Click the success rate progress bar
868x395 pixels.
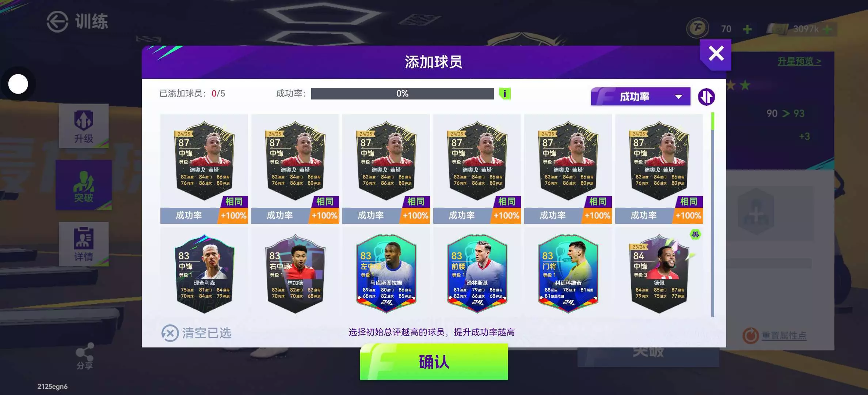coord(402,94)
